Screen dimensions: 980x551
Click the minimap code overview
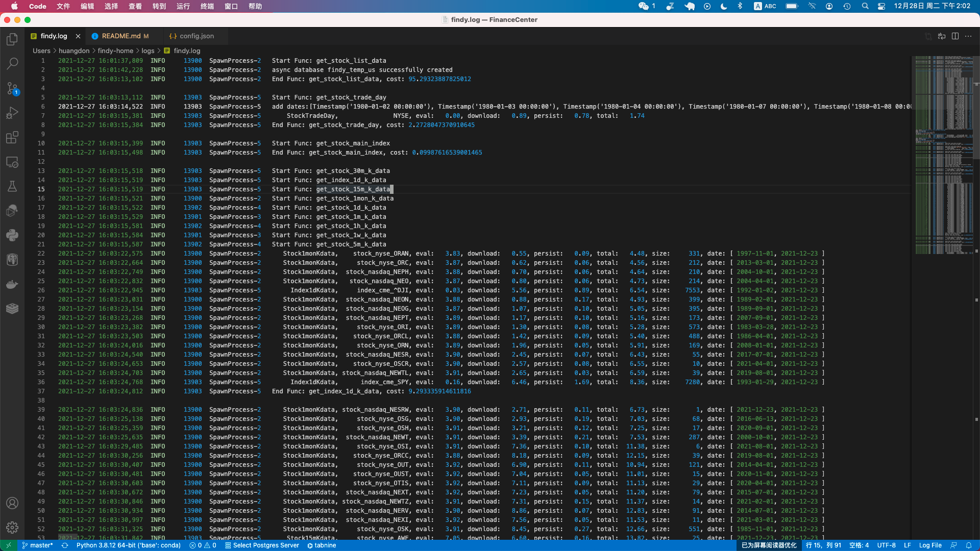click(942, 155)
